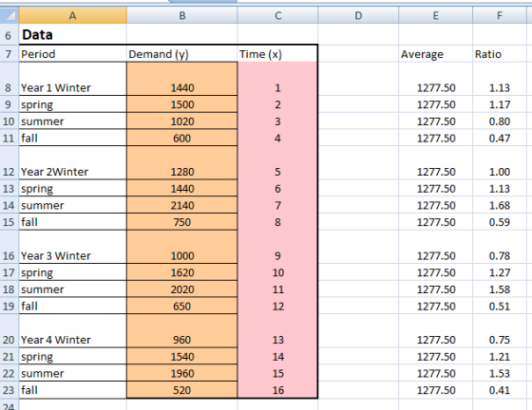Select the 'Year 3 Winter' cell
Image resolution: width=532 pixels, height=410 pixels.
[x=72, y=247]
